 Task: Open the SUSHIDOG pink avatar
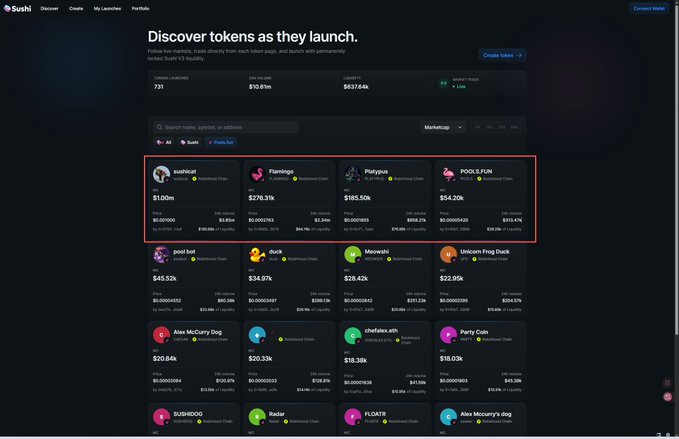click(x=161, y=417)
